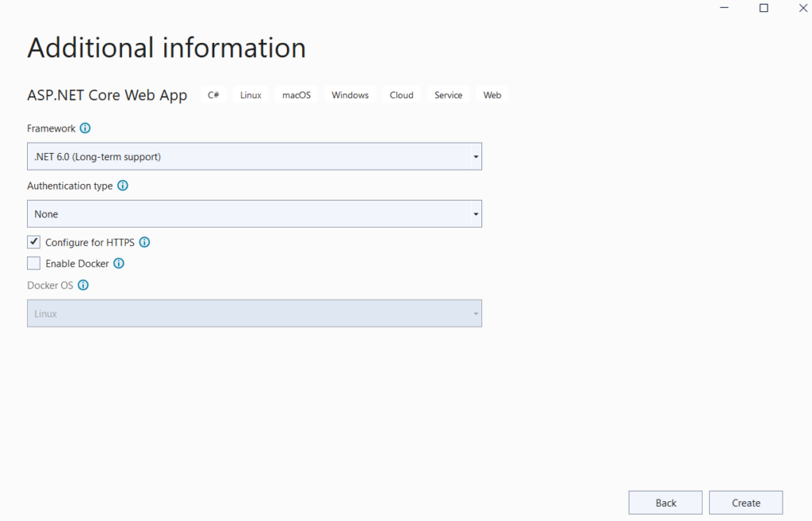Uncheck the Configure for HTTPS checkbox

click(x=33, y=242)
